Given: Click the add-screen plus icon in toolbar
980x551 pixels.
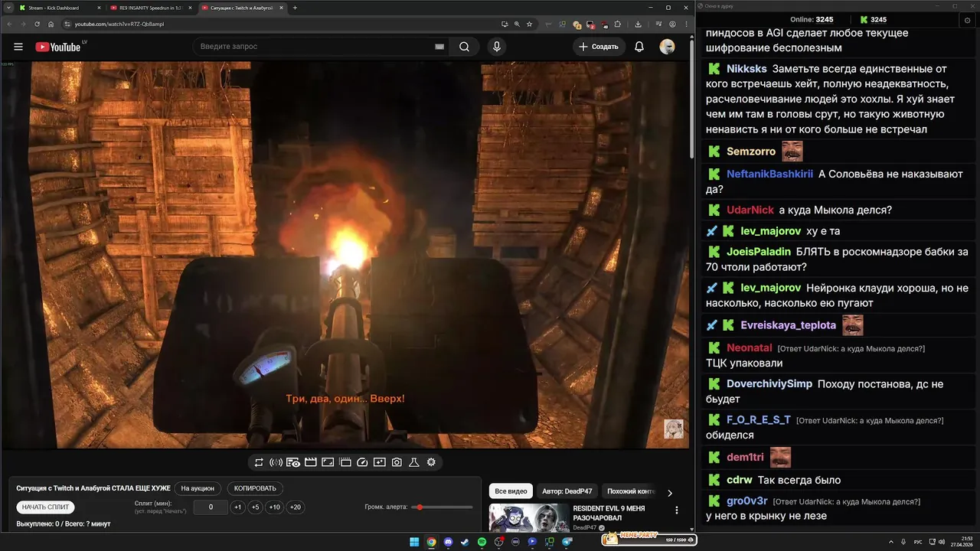Looking at the screenshot, I should [x=380, y=462].
